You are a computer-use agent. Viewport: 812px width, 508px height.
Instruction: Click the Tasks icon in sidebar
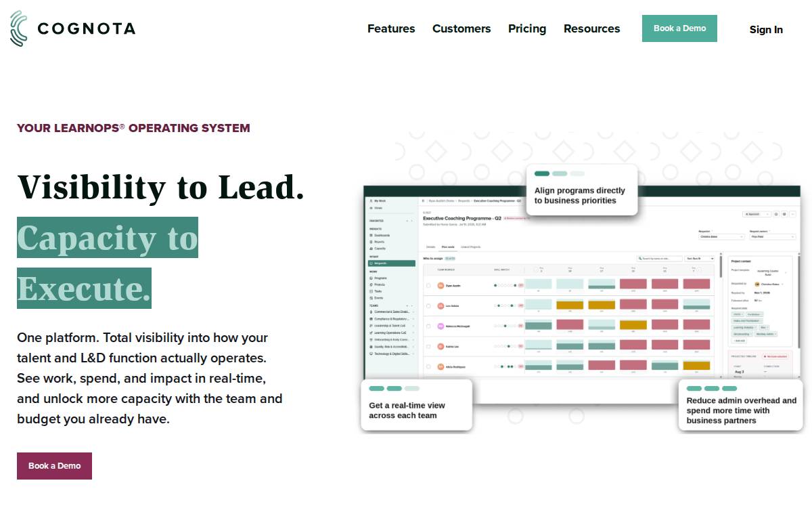tap(371, 291)
